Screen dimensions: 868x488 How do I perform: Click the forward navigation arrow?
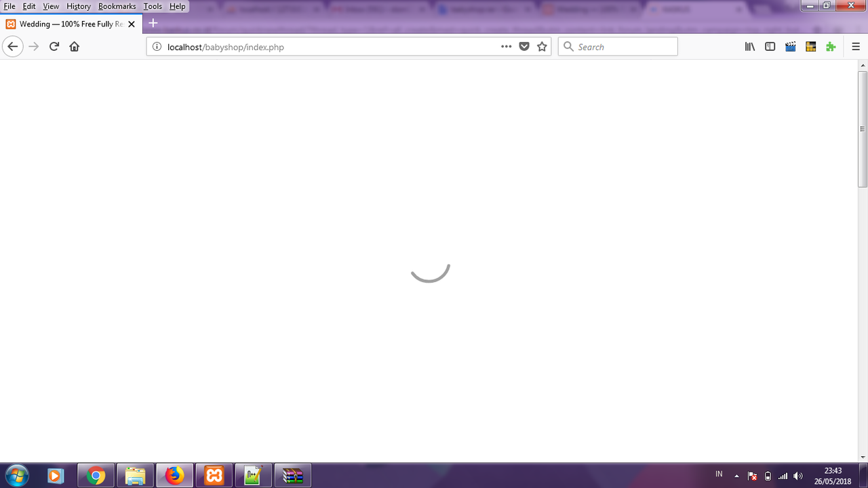coord(33,47)
